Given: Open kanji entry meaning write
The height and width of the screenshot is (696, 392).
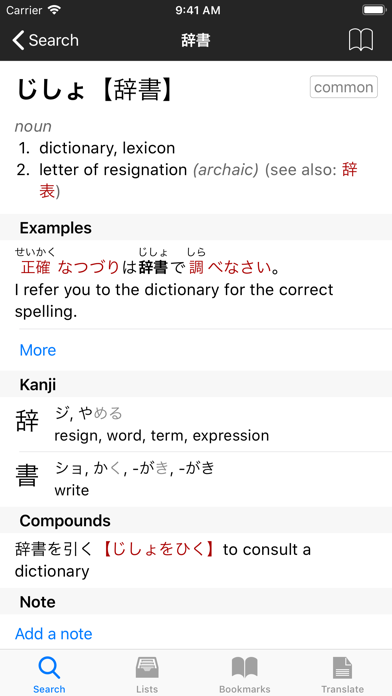Looking at the screenshot, I should (x=196, y=479).
